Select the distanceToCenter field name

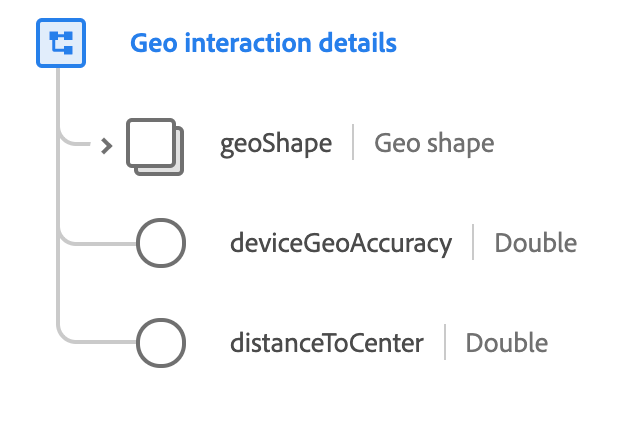[327, 344]
